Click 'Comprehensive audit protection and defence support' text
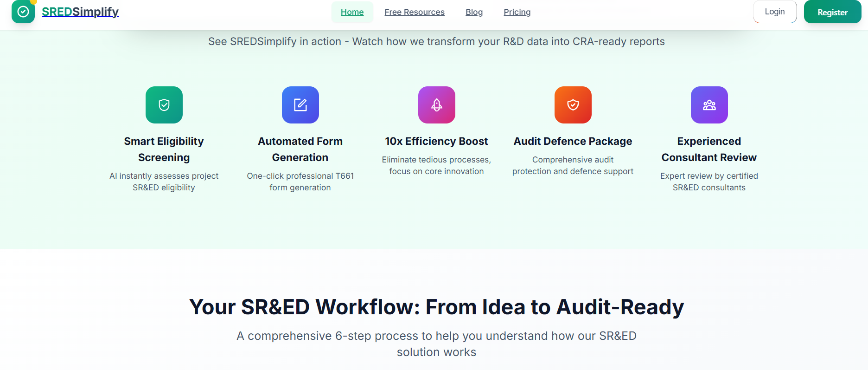Image resolution: width=868 pixels, height=370 pixels. point(573,165)
